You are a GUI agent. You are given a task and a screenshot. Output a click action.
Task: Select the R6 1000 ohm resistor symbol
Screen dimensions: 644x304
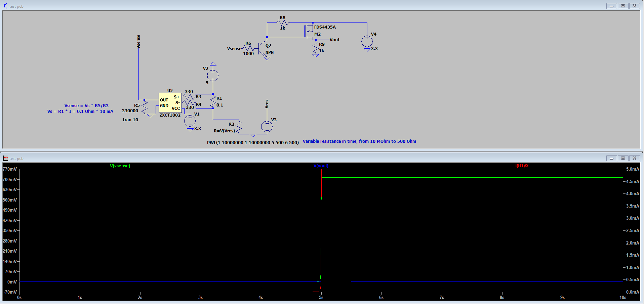[248, 49]
